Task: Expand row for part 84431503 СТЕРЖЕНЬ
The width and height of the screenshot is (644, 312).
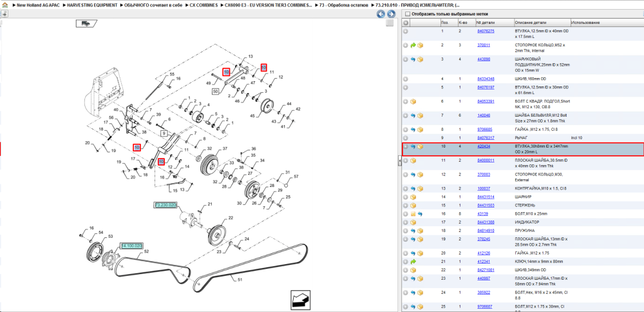Action: tap(406, 205)
